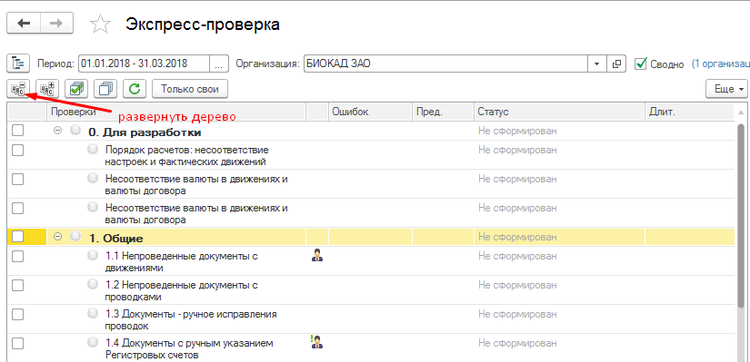
Task: Check all items toolbar icon
Action: 77,88
